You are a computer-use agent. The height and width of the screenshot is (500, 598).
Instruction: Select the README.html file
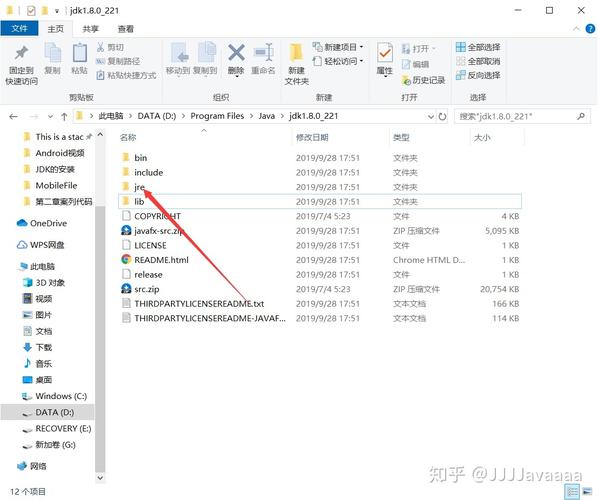pyautogui.click(x=161, y=260)
